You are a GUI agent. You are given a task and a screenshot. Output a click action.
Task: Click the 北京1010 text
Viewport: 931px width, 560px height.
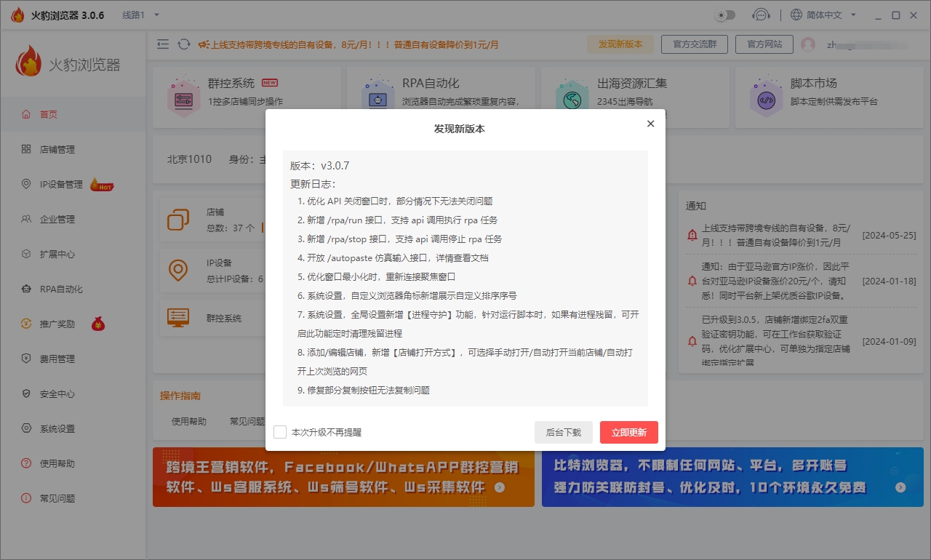(x=189, y=159)
